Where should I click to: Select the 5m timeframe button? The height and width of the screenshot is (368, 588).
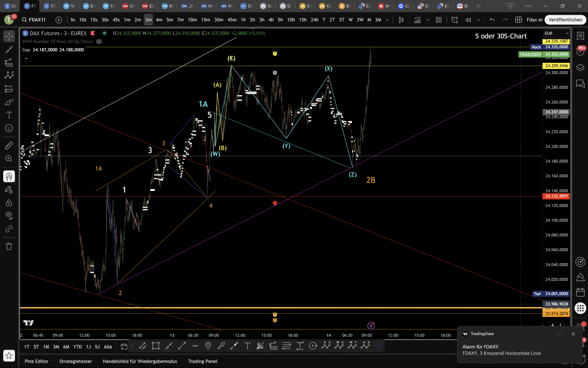point(169,20)
